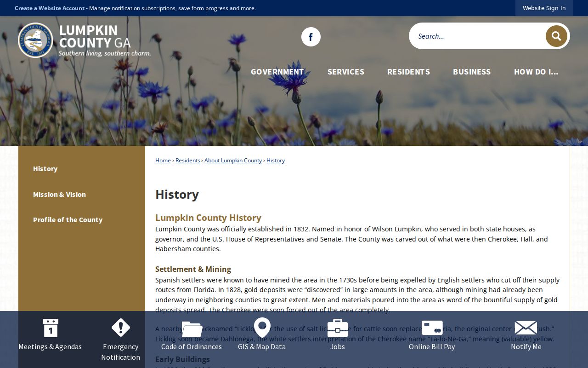Open the Business menu

[x=472, y=72]
